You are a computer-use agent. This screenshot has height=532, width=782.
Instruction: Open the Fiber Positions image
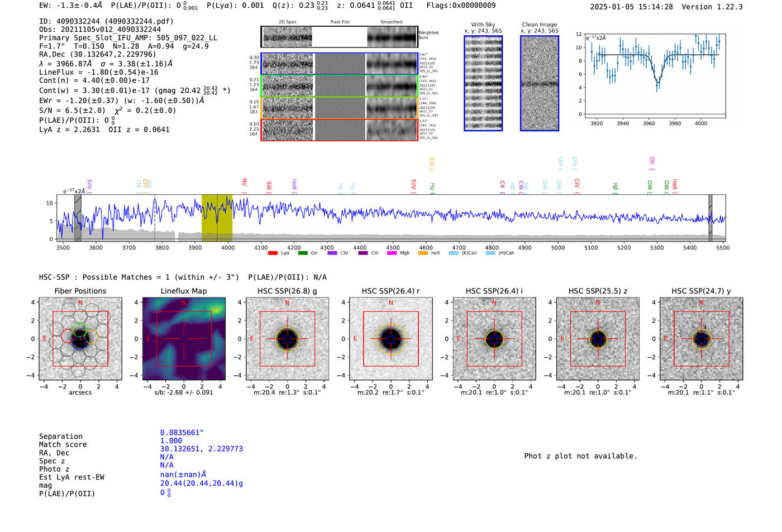80,339
